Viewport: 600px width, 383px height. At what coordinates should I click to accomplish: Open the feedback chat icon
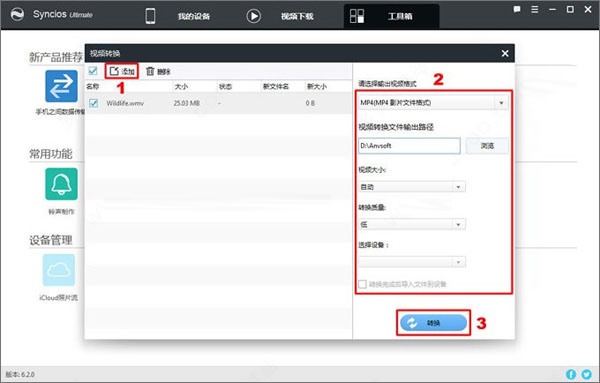[517, 10]
